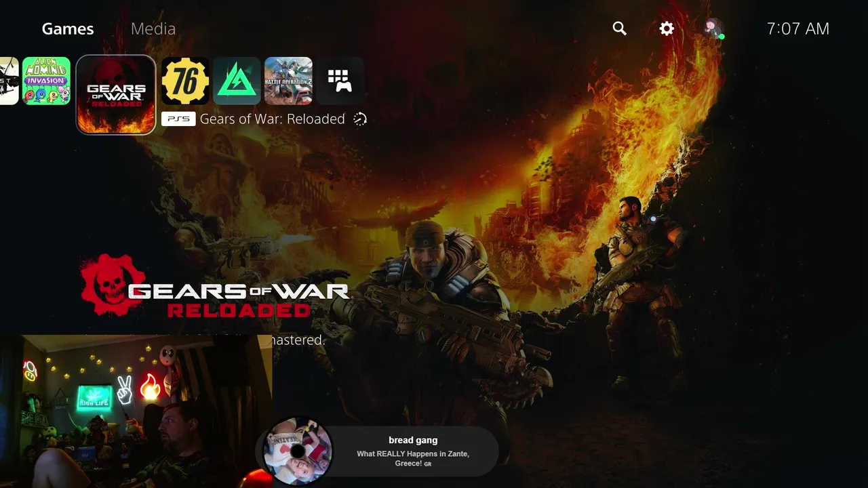Open the Search magnifier icon
This screenshot has height=488, width=868.
tap(619, 28)
